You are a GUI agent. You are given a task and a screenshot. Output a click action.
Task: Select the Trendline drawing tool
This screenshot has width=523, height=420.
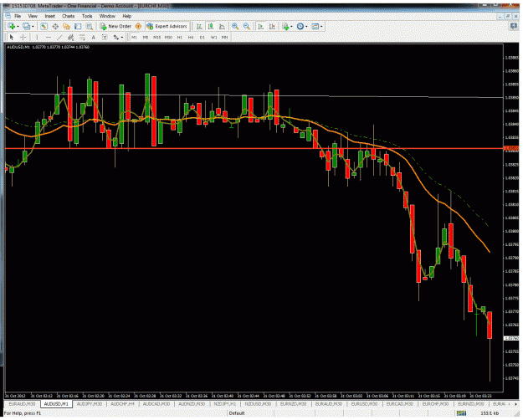pyautogui.click(x=59, y=38)
